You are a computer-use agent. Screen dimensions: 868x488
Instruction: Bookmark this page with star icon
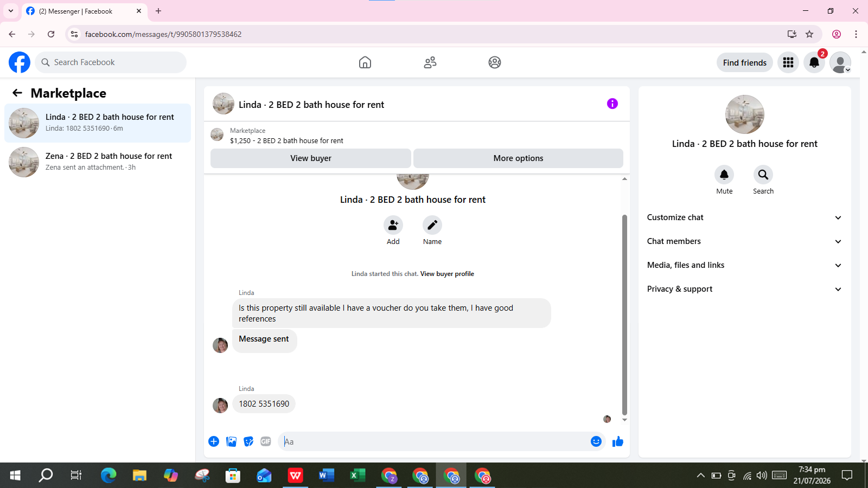(809, 34)
